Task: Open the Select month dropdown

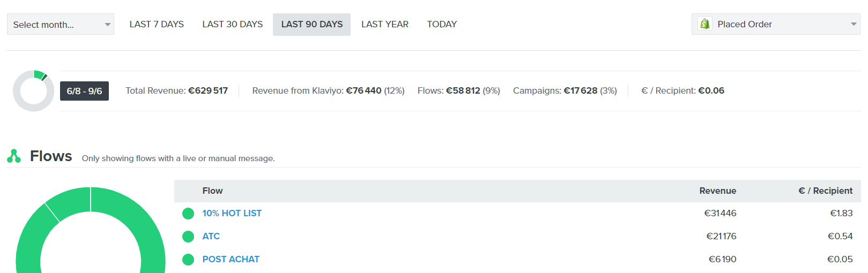Action: (x=60, y=25)
